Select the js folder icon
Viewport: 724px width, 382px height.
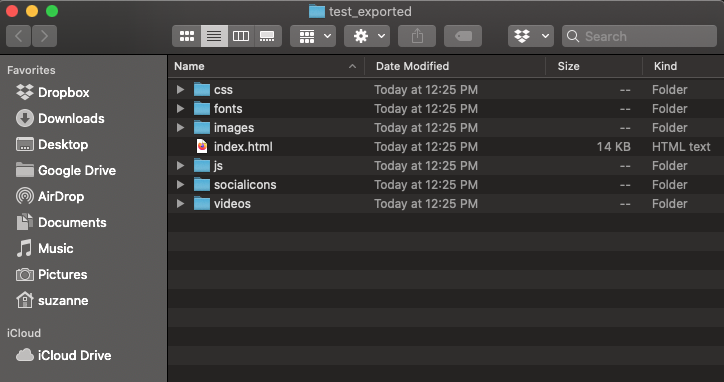[202, 165]
